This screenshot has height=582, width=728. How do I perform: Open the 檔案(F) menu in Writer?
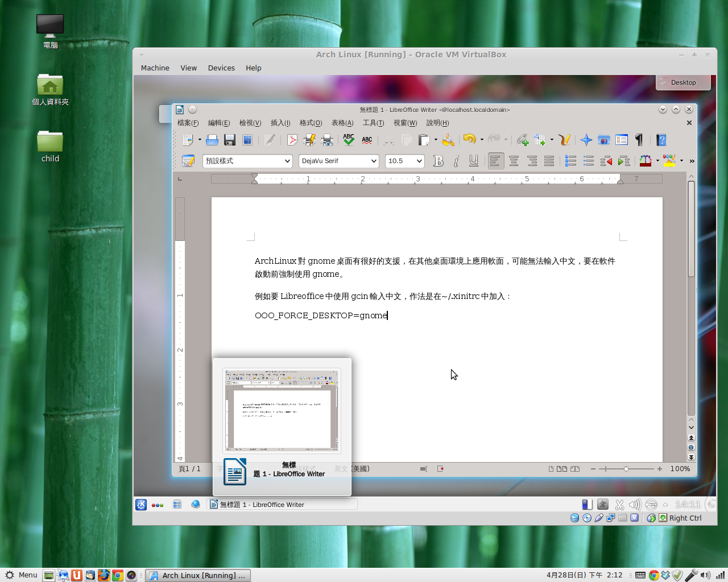188,123
